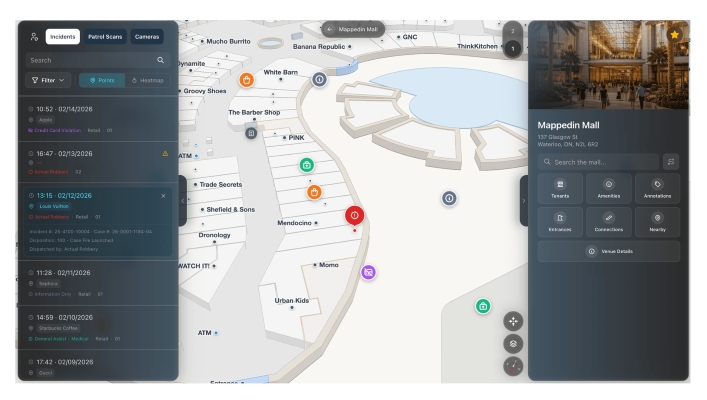The height and width of the screenshot is (400, 707).
Task: Click the Mucho Burrito store label
Action: 228,41
